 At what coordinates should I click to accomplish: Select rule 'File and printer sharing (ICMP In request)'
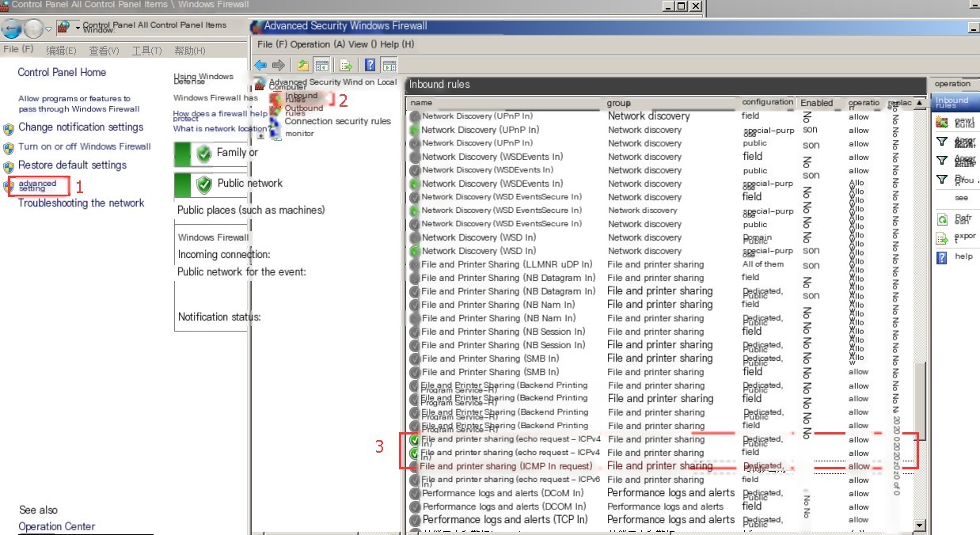pos(505,466)
